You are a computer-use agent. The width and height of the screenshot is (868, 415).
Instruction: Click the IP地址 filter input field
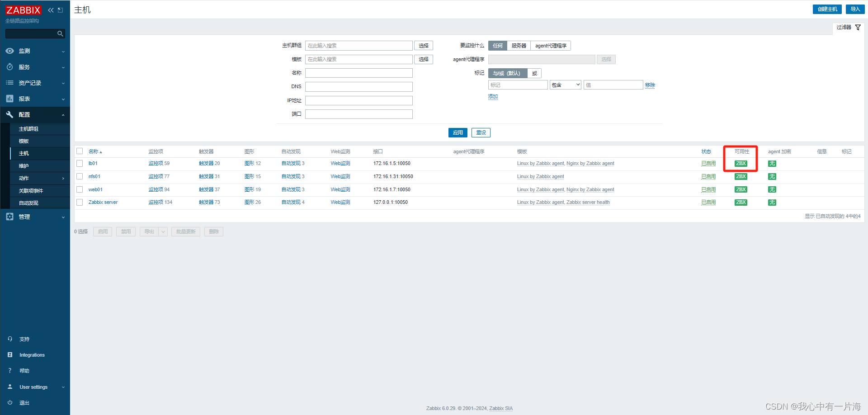tap(359, 100)
